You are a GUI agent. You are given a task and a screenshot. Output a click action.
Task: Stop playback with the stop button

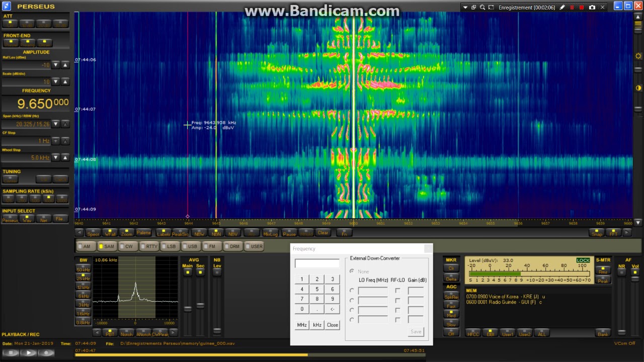coord(11,353)
